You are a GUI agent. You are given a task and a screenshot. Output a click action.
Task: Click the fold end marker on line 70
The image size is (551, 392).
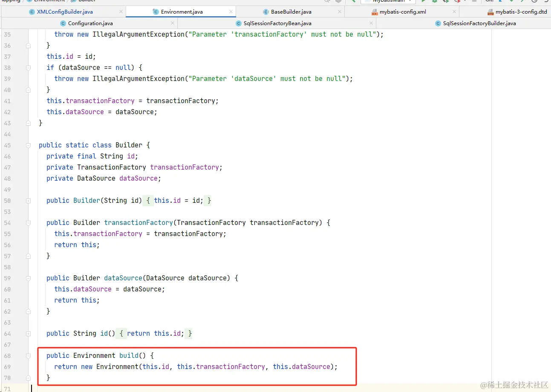click(x=28, y=378)
